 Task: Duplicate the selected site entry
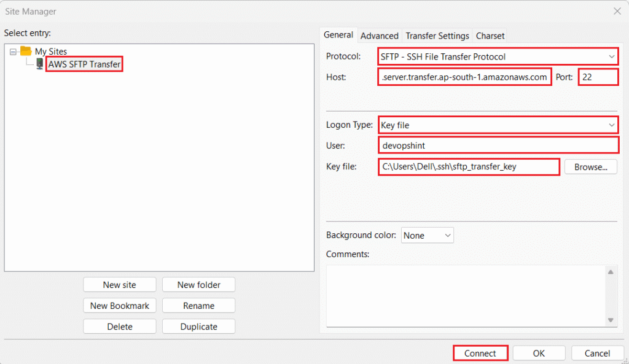(198, 326)
